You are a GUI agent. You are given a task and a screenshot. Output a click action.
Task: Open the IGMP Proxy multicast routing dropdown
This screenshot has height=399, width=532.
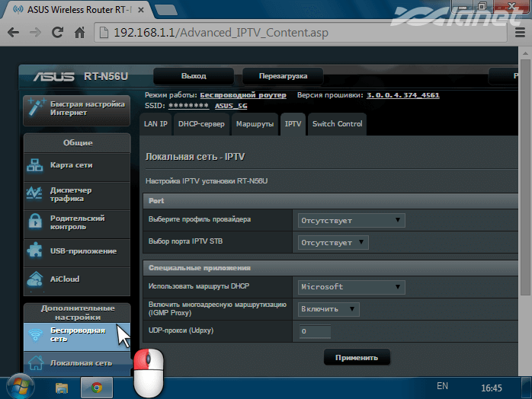pyautogui.click(x=328, y=309)
